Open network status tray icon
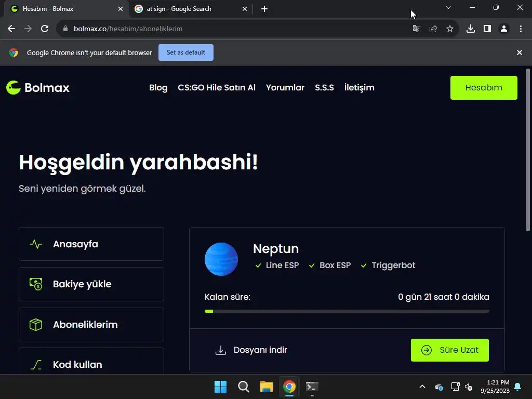The width and height of the screenshot is (532, 399). click(455, 387)
